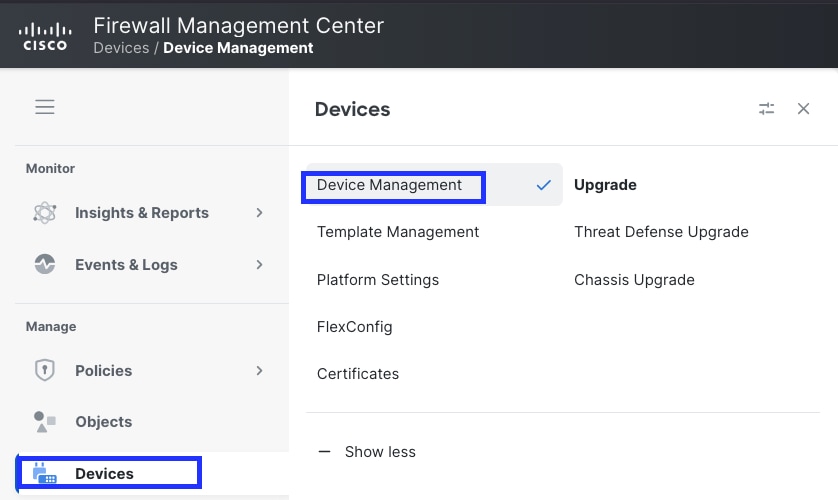Click the Insights & Reports atom icon
The image size is (838, 500).
(x=45, y=213)
